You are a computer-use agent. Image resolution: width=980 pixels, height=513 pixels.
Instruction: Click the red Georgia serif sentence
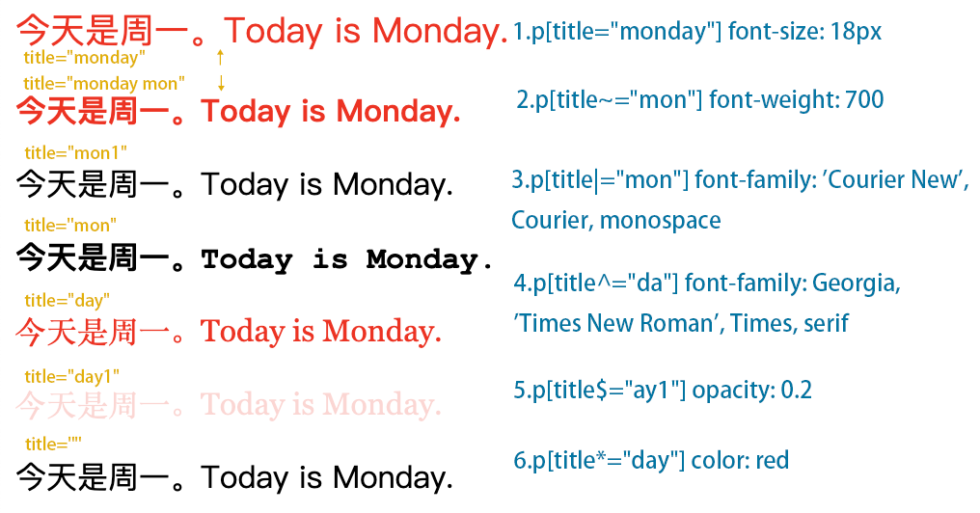[229, 331]
